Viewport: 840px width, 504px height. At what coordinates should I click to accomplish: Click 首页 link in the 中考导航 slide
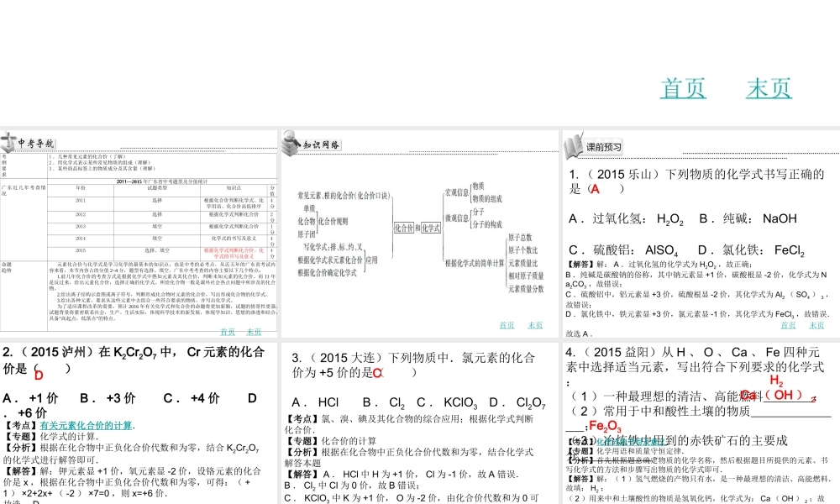227,332
